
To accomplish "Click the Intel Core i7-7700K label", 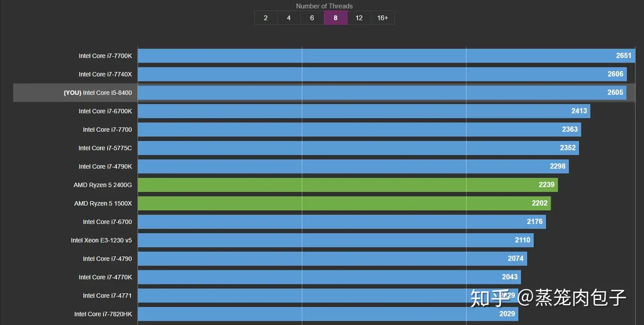I will click(106, 56).
